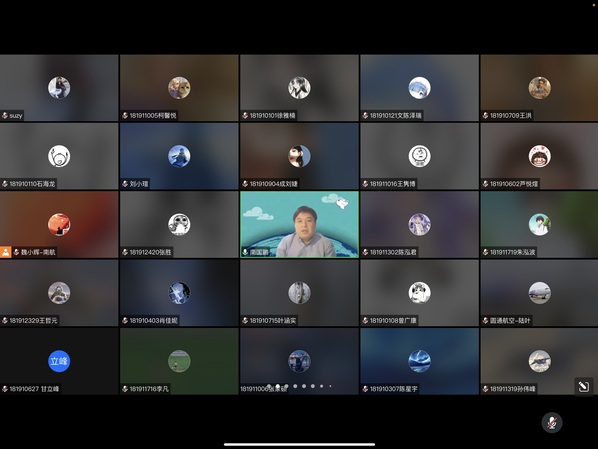Click the muted mic icon beside 刘小瑾
598x449 pixels.
[x=125, y=183]
